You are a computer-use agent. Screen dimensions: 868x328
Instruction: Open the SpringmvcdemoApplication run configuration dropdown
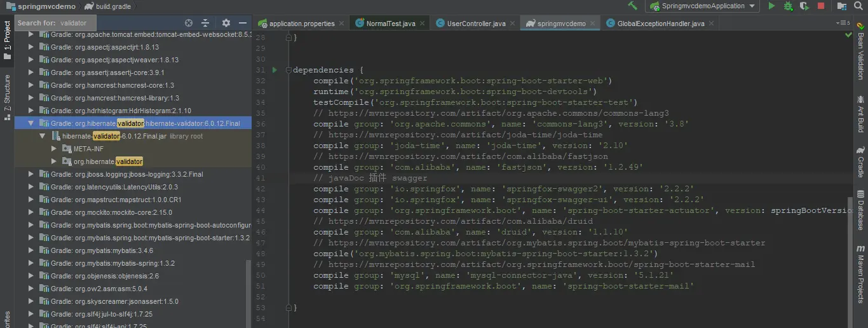tap(702, 6)
